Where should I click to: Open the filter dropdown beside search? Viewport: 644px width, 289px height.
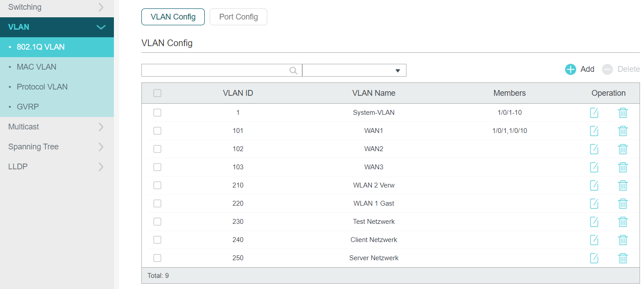354,70
